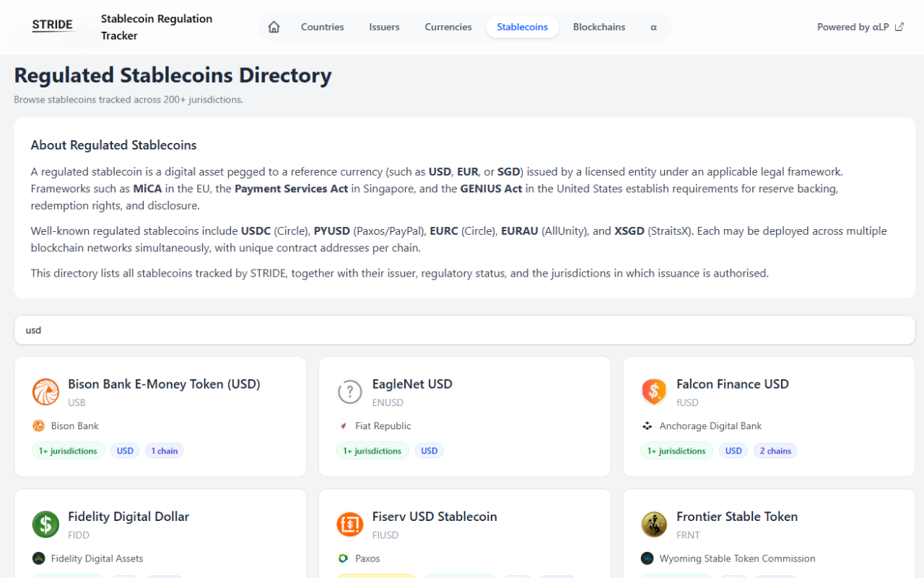Click the '1 chain' badge on Bison Bank card
The height and width of the screenshot is (578, 924).
[x=165, y=451]
